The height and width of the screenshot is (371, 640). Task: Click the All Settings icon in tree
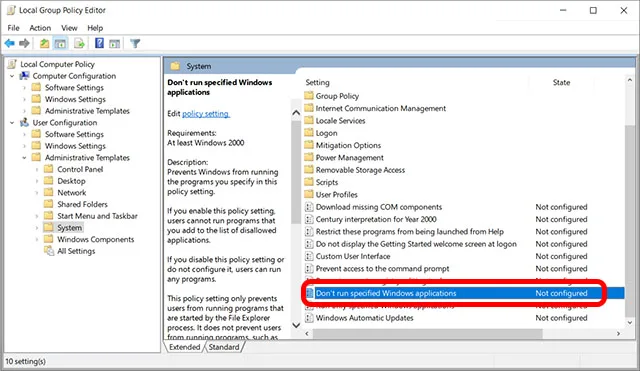pyautogui.click(x=49, y=251)
